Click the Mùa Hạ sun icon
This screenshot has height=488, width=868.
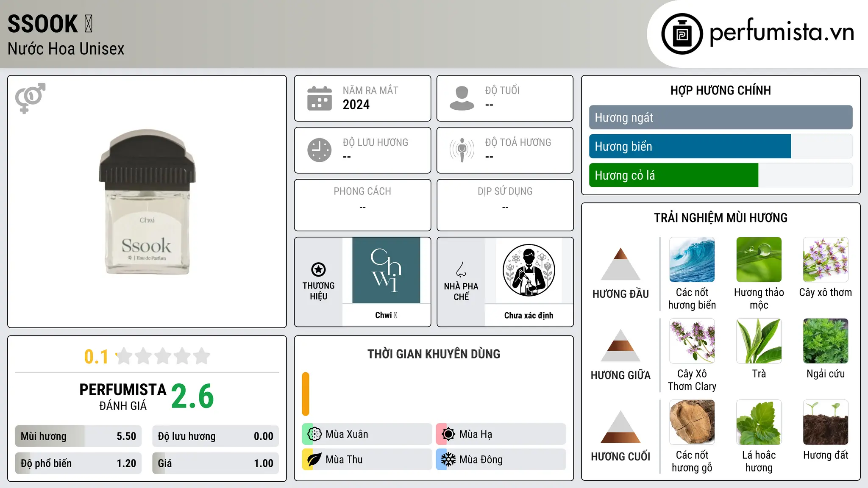tap(448, 434)
